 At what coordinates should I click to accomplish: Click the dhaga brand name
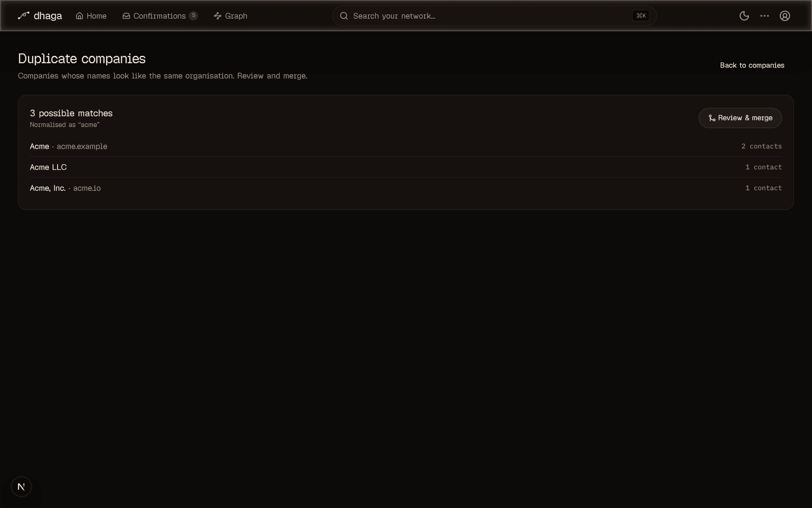48,16
